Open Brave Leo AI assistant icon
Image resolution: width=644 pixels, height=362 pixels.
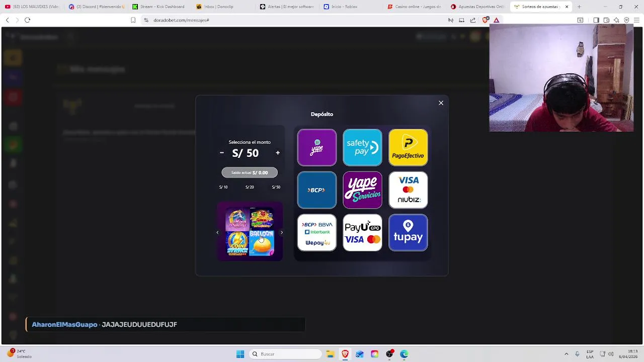point(616,20)
